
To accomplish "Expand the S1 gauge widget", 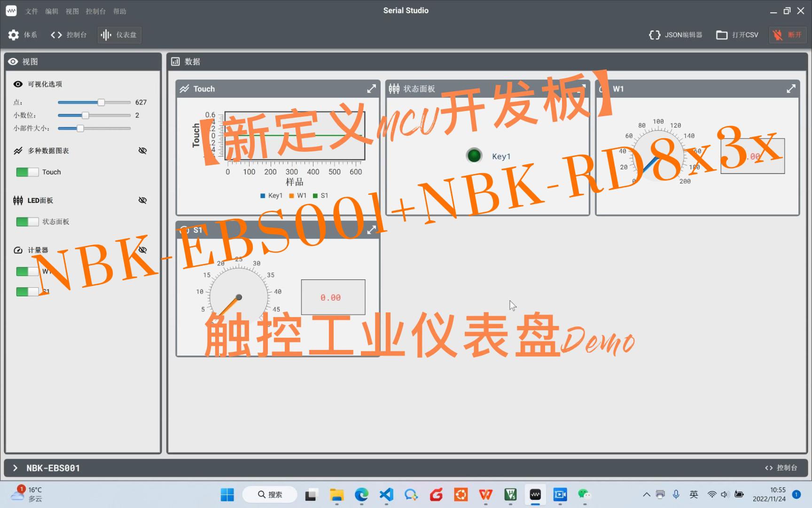I will pos(371,230).
